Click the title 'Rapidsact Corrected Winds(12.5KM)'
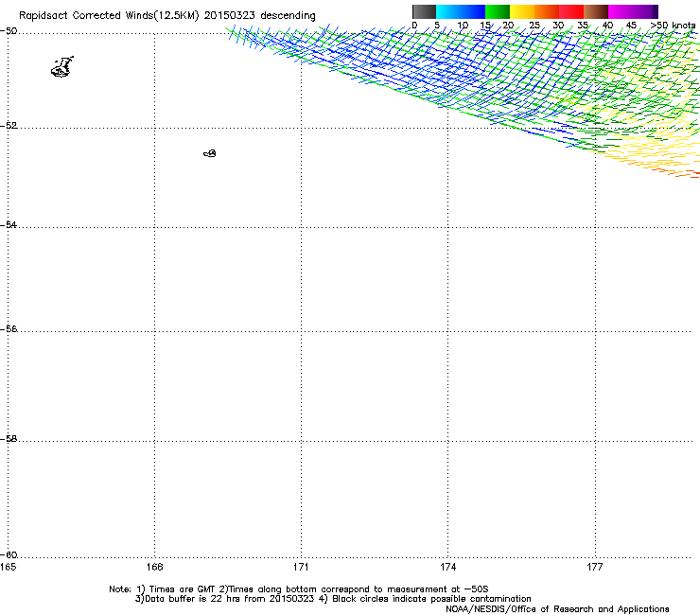 [109, 16]
